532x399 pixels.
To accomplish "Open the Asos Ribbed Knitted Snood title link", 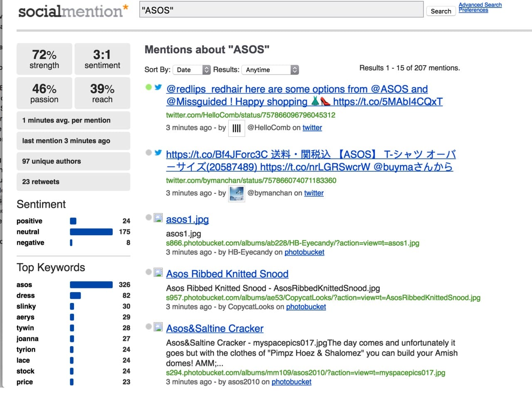I will 227,274.
